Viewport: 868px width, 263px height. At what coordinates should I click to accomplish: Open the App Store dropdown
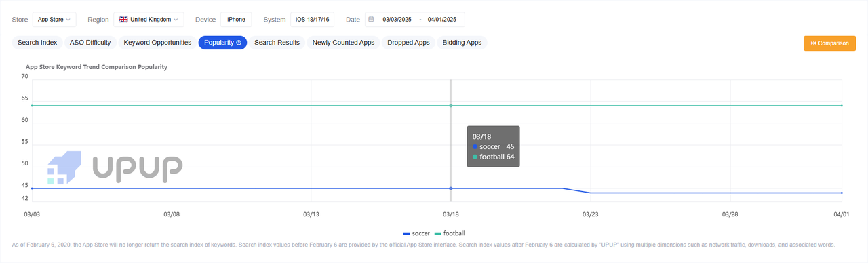54,20
